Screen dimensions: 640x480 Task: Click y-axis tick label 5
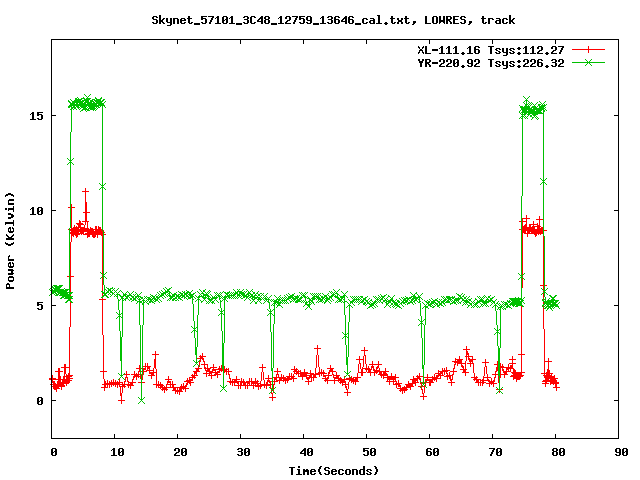(x=40, y=306)
